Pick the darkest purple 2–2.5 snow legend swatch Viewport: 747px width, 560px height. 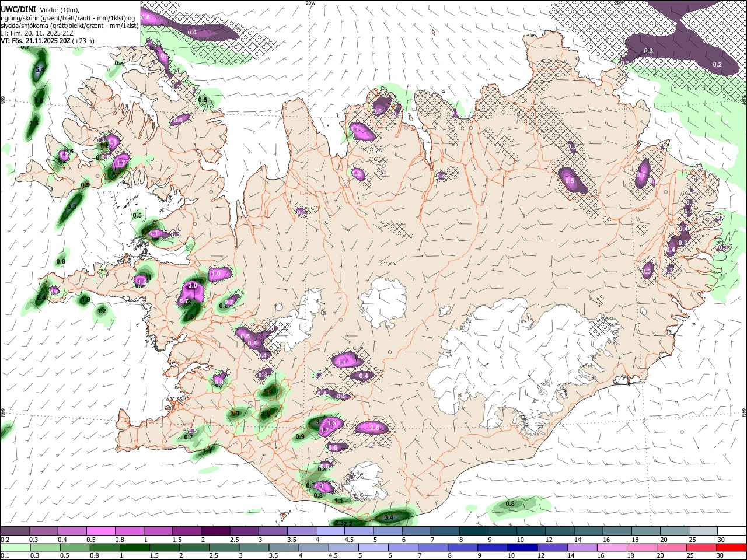coord(215,531)
